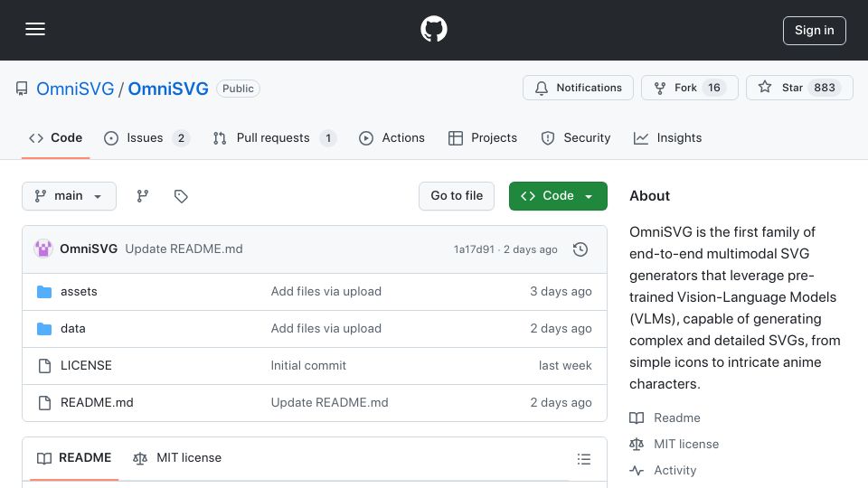Open the LICENSE file
This screenshot has width=868, height=488.
(x=86, y=366)
